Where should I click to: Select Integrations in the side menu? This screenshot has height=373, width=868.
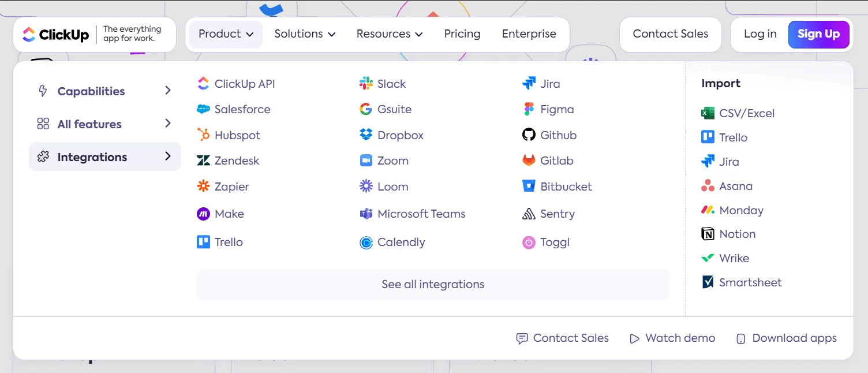click(x=104, y=157)
